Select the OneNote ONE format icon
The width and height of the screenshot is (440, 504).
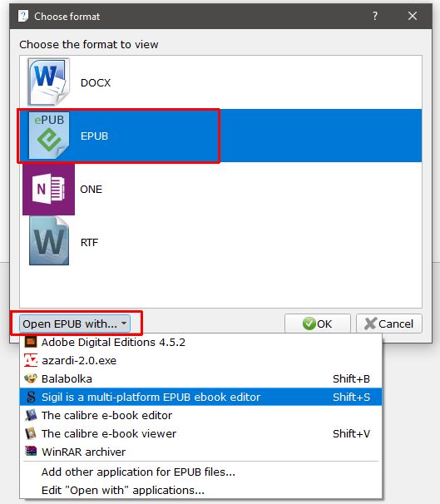point(48,190)
